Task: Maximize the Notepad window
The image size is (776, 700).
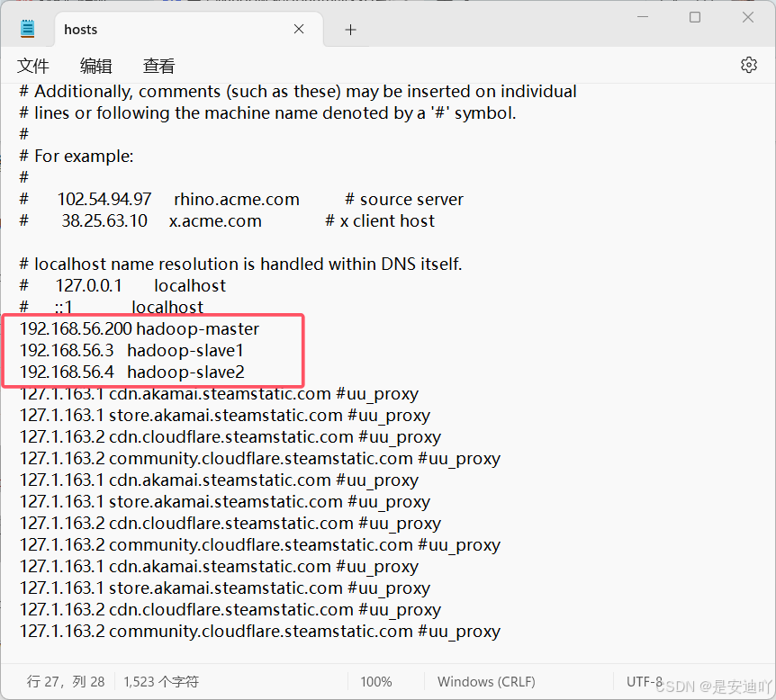Action: tap(695, 17)
